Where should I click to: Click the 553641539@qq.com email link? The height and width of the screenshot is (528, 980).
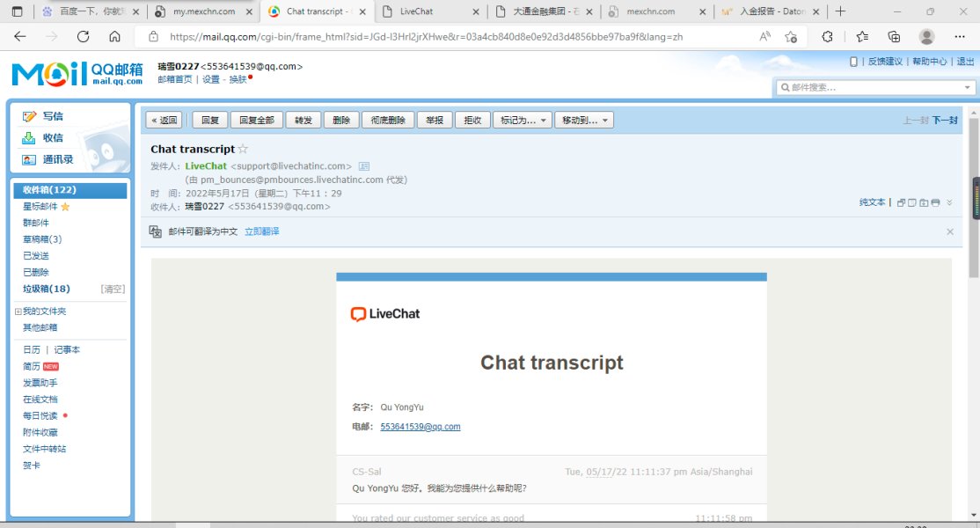[x=421, y=427]
